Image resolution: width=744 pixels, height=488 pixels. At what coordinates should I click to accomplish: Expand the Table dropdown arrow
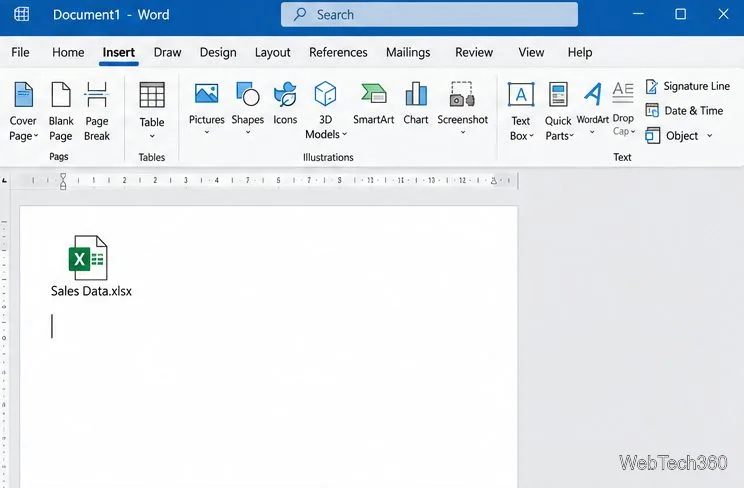tap(152, 137)
